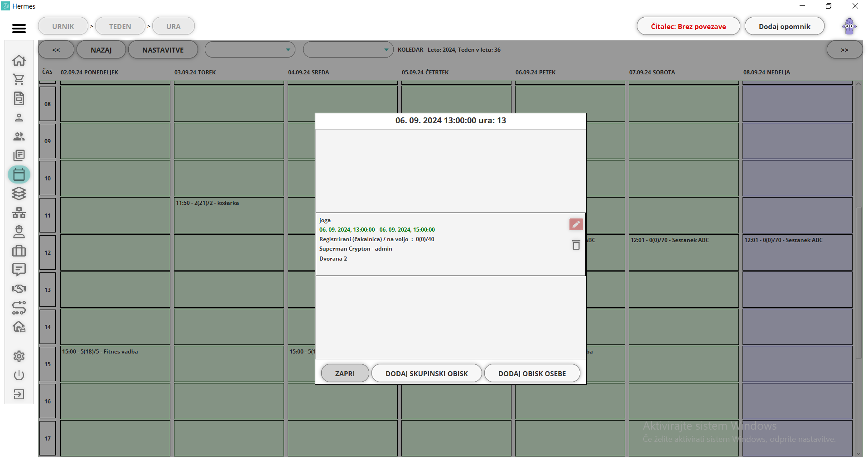Open the first empty dropdown in toolbar
Viewport: 868px width, 465px height.
pos(250,49)
